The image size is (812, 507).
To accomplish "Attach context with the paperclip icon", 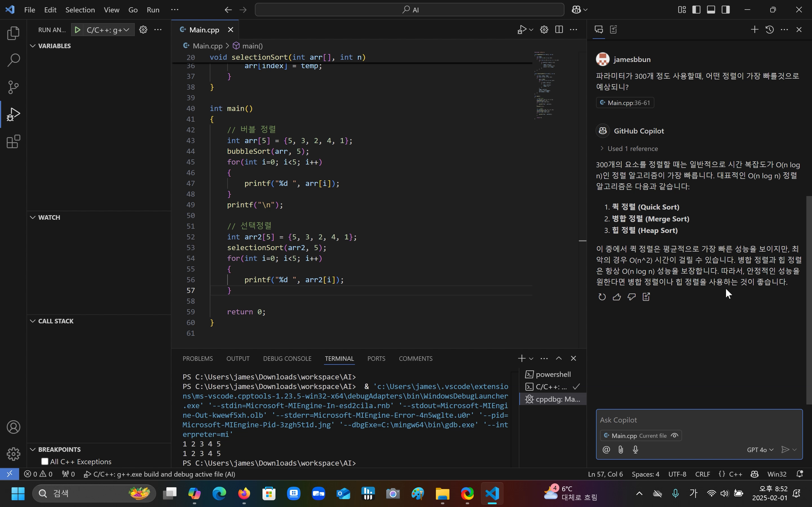I will [621, 450].
